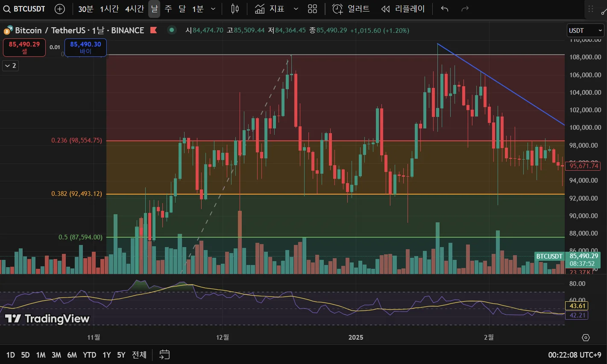Click the BTCUSDT 85,490.29 current price label

click(567, 260)
